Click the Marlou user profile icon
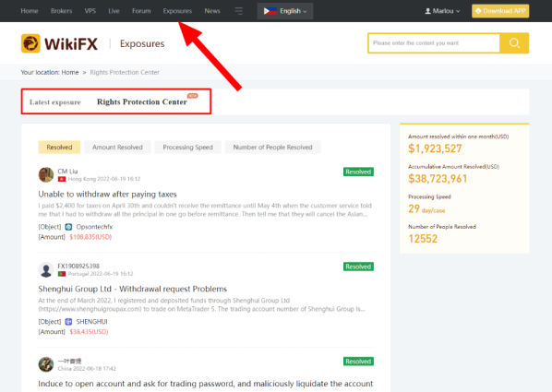The width and height of the screenshot is (552, 392). pyautogui.click(x=427, y=11)
